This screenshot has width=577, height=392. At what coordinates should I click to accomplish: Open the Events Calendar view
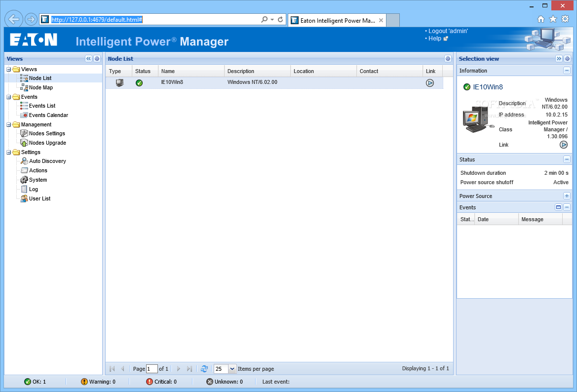(x=48, y=115)
